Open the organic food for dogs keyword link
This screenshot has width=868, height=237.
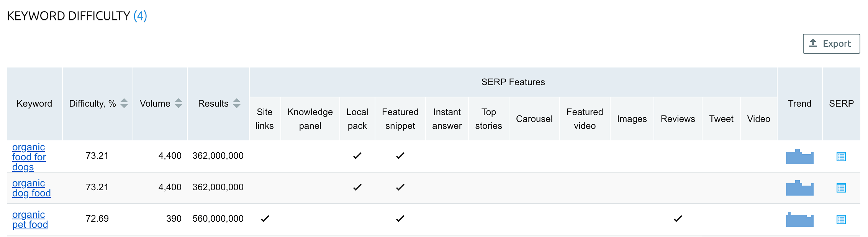pos(29,157)
